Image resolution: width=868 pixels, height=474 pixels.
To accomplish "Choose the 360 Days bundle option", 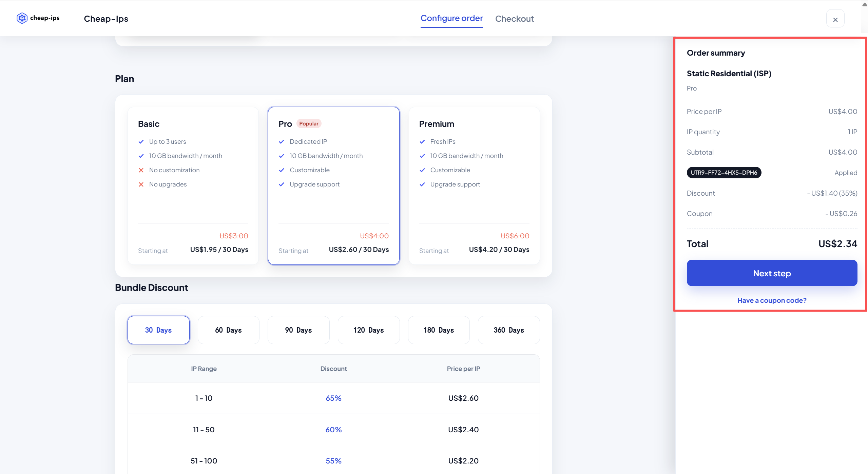I will [508, 330].
